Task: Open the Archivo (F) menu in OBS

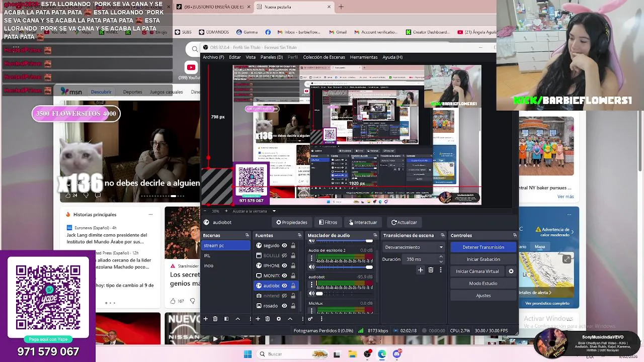Action: tap(213, 57)
